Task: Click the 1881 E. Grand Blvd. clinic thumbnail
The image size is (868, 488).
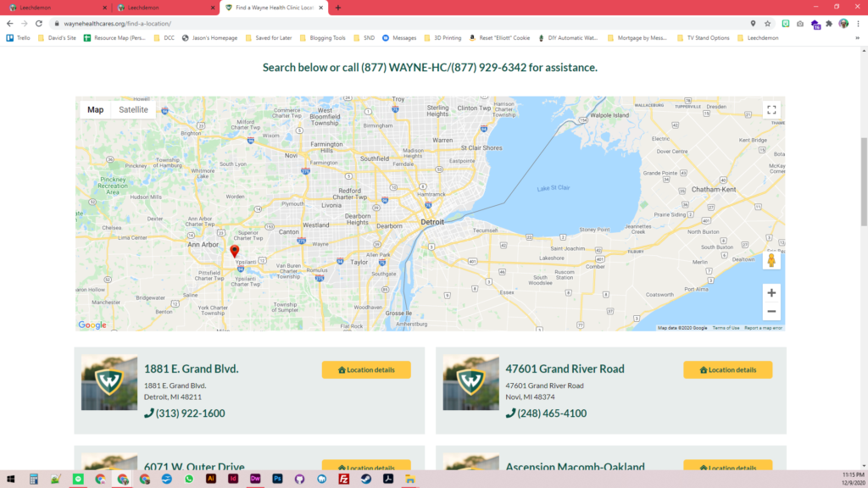Action: point(109,382)
